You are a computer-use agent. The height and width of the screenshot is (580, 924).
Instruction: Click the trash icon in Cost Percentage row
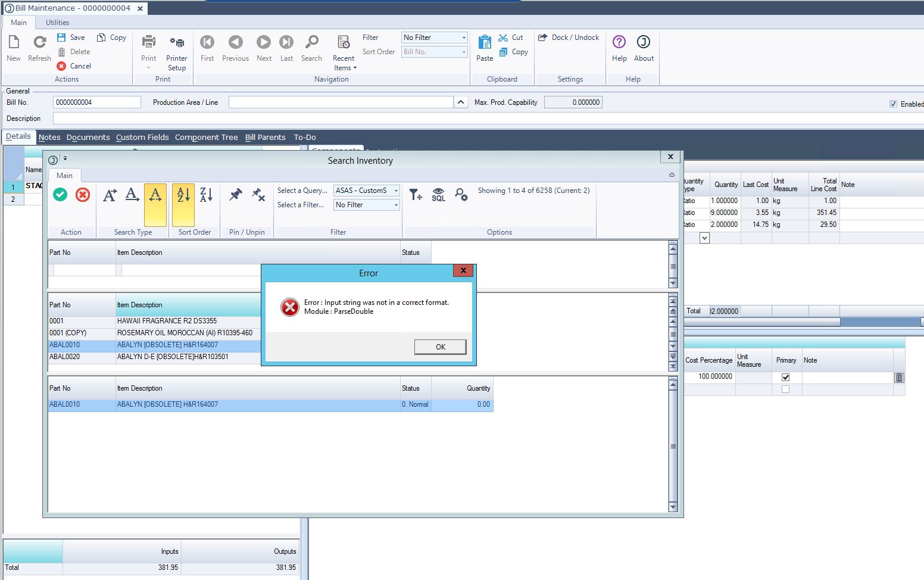(899, 378)
